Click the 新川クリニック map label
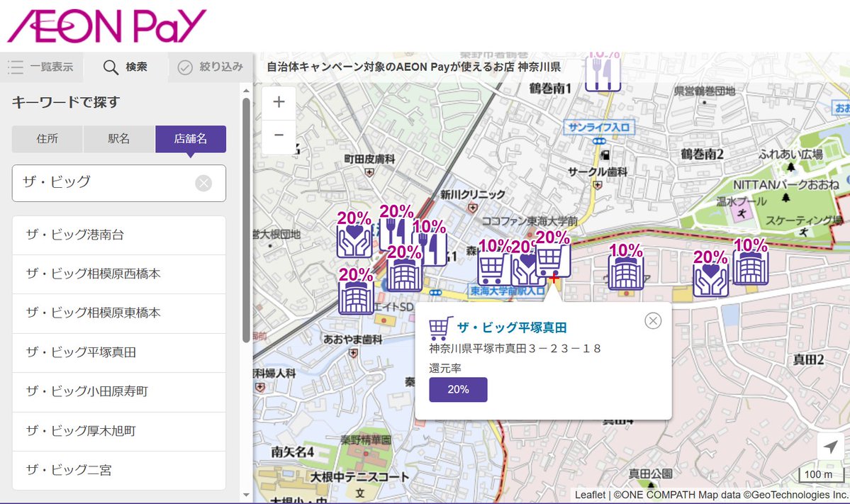 (x=472, y=194)
